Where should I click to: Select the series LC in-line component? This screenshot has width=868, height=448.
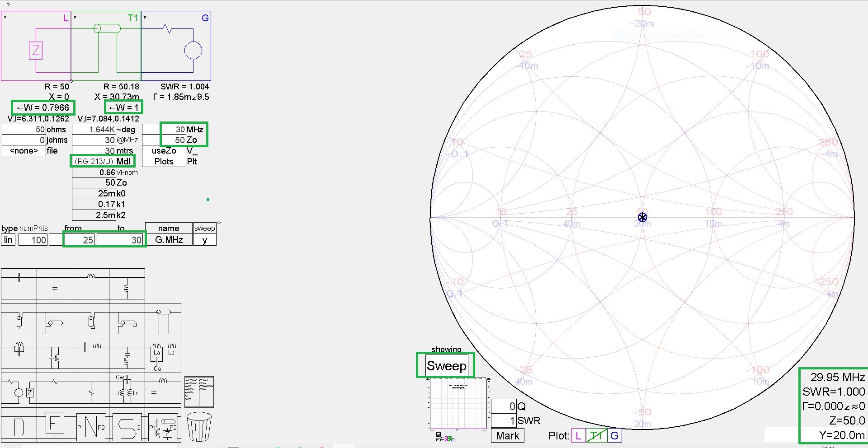(x=91, y=355)
